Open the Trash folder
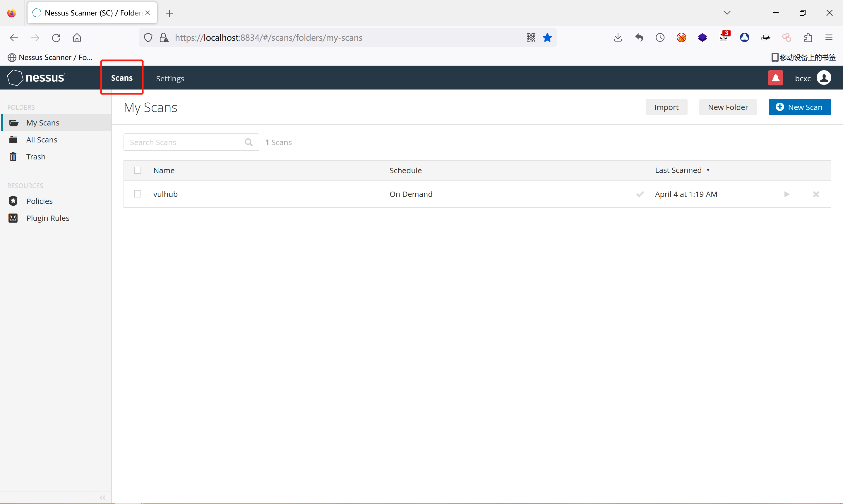This screenshot has height=504, width=843. click(36, 156)
